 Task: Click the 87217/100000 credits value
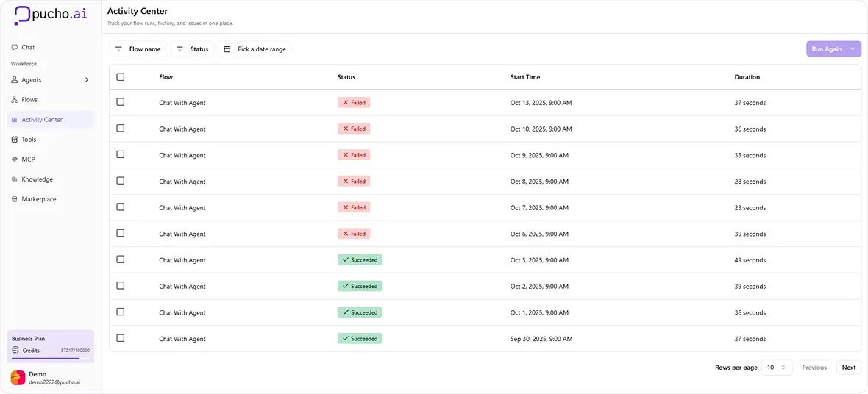(x=75, y=351)
